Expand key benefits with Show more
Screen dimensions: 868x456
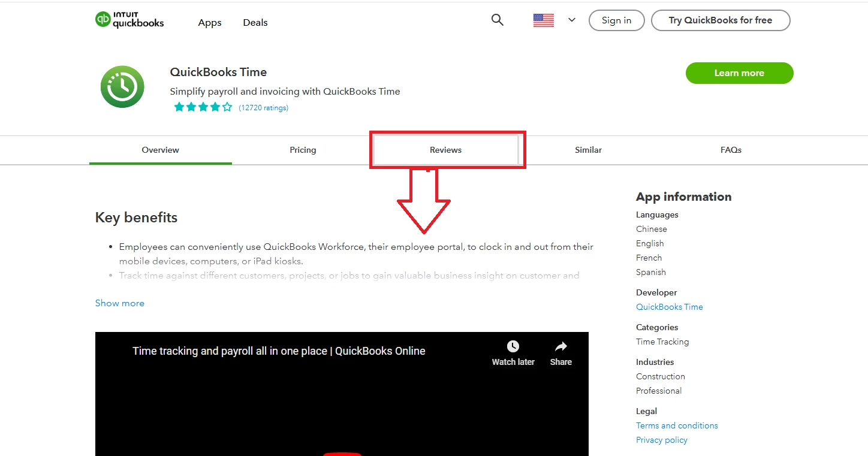pos(120,303)
